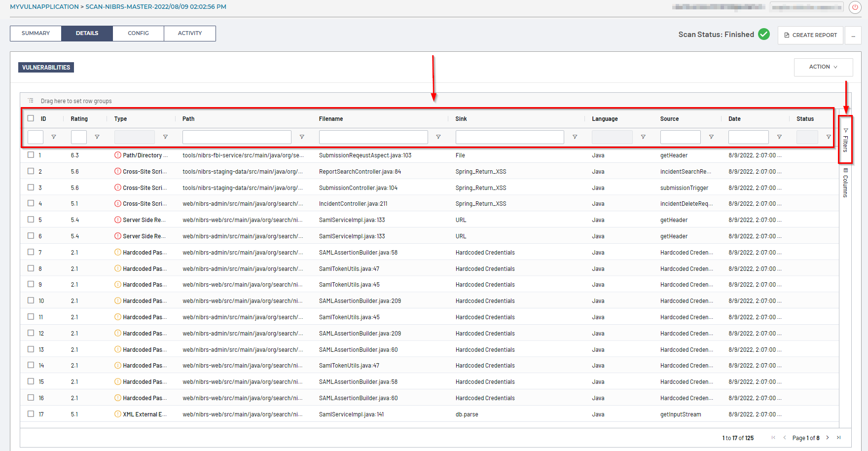868x451 pixels.
Task: Click the MYVULNAPPLICATION breadcrumb link
Action: (x=44, y=7)
